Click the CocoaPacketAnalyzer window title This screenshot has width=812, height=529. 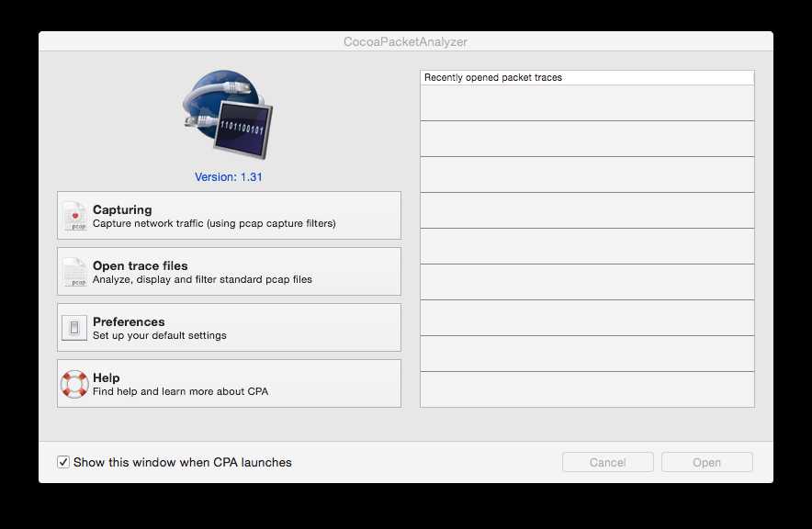point(405,42)
